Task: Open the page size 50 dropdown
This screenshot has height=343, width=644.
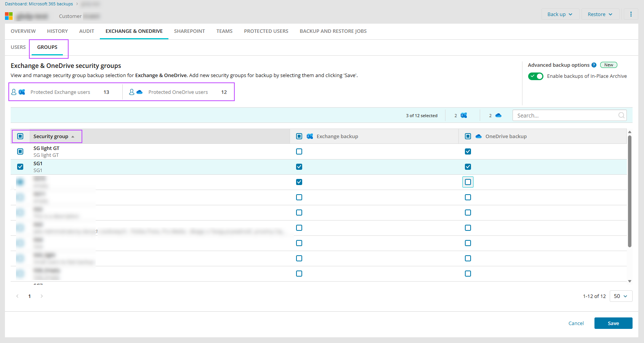Action: click(x=621, y=296)
